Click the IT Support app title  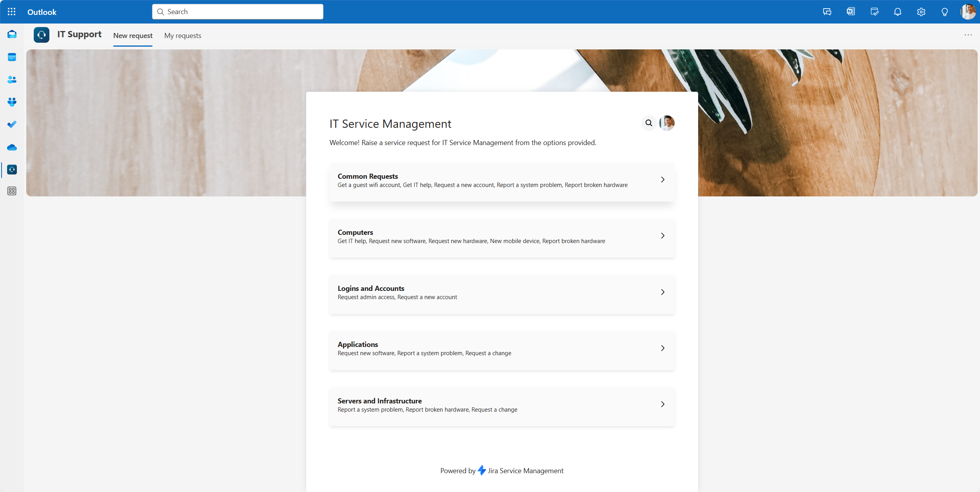(x=79, y=34)
